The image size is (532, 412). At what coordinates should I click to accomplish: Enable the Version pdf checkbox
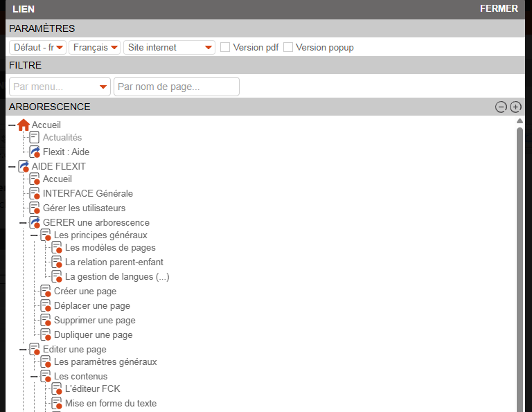point(225,47)
